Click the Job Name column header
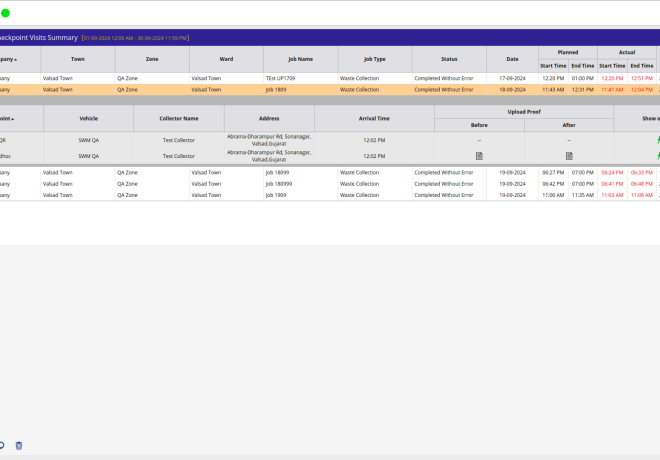Screen dimensions: 660x460 [300, 59]
